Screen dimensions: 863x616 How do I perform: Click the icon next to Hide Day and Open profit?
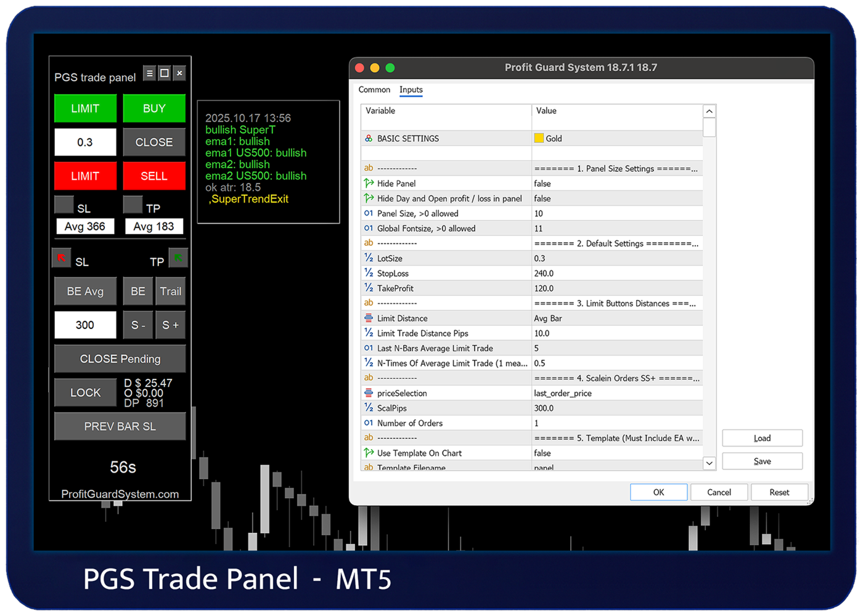369,198
